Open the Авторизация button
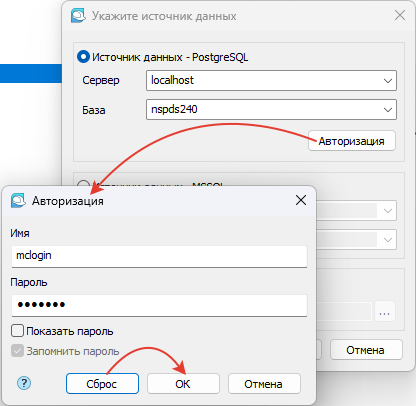The image size is (416, 406). 352,141
